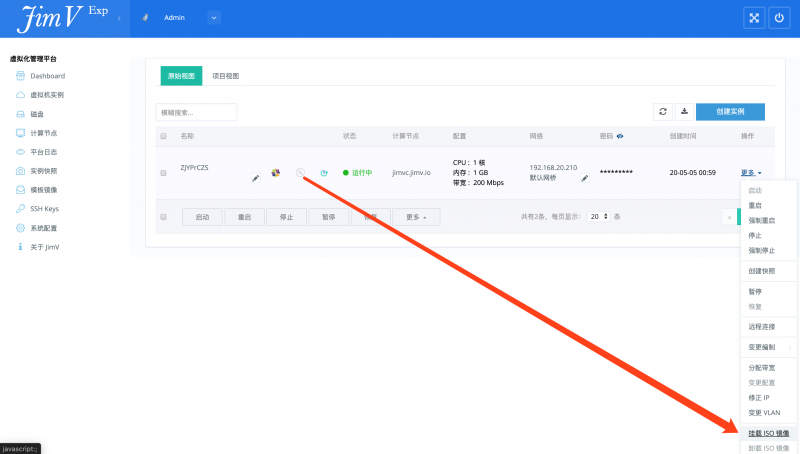Click the fullscreen icon in top bar
800x454 pixels.
755,18
